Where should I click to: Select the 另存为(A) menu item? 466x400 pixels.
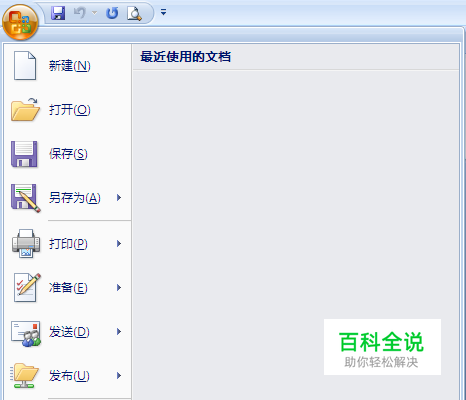click(75, 198)
